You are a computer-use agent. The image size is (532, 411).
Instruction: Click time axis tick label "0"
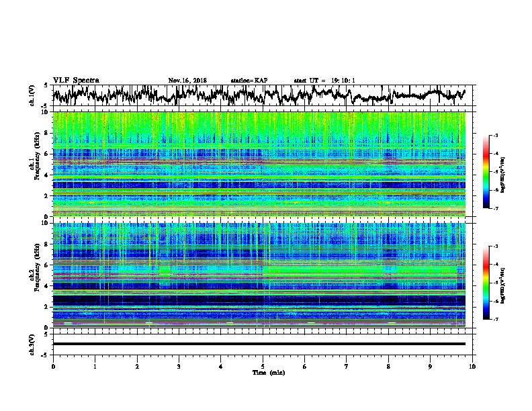pyautogui.click(x=53, y=367)
